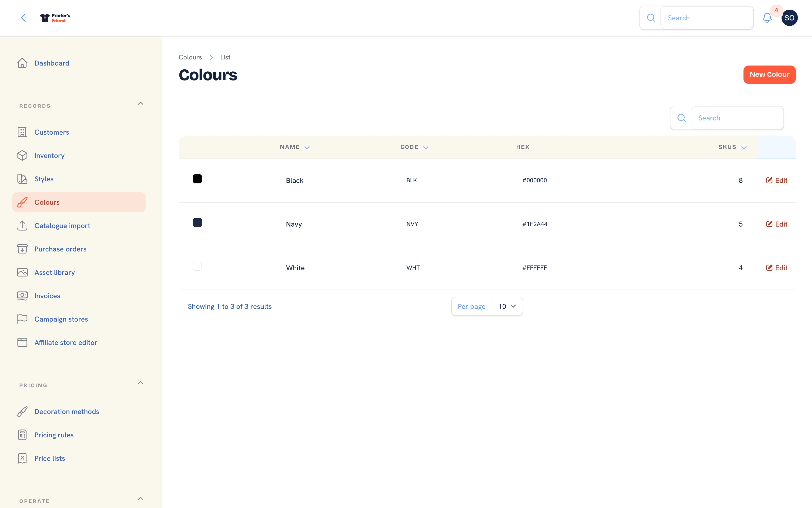This screenshot has width=812, height=508.
Task: Click the global search magnifier icon
Action: (x=651, y=18)
